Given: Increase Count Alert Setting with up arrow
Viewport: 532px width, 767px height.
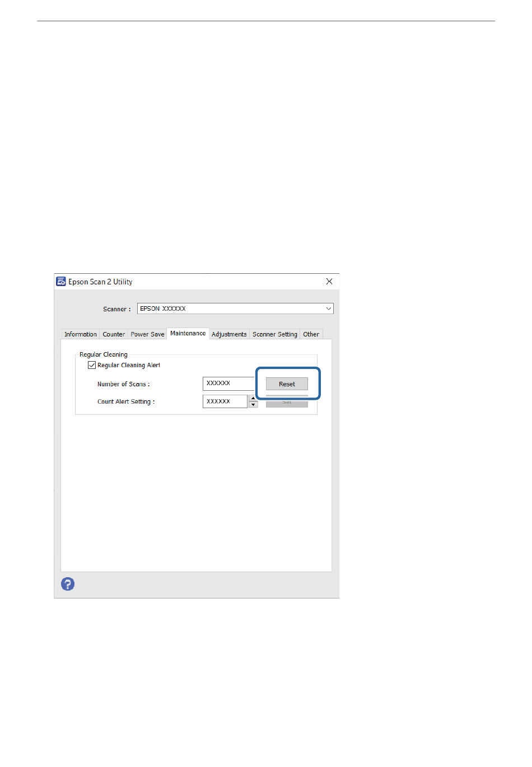Looking at the screenshot, I should click(x=253, y=398).
